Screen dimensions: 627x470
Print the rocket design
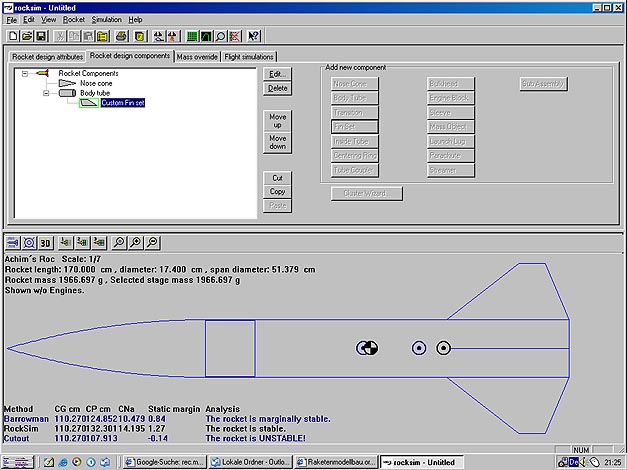click(121, 36)
